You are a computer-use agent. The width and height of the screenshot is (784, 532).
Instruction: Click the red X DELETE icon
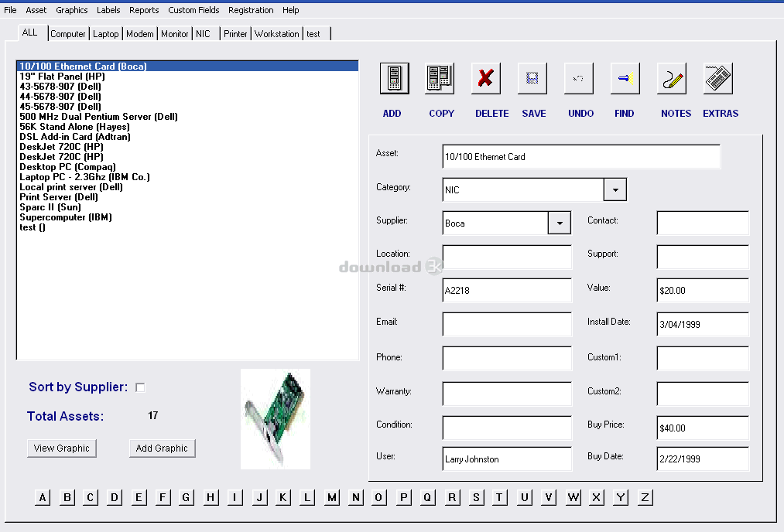485,78
